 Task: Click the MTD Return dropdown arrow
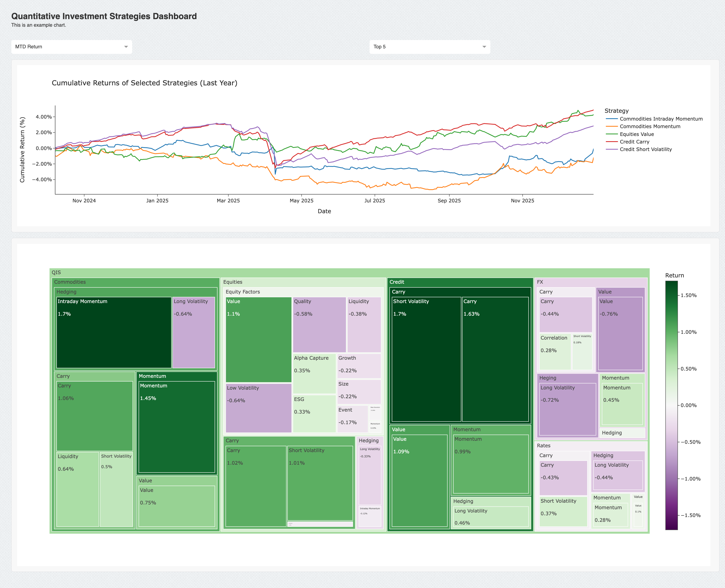[126, 47]
